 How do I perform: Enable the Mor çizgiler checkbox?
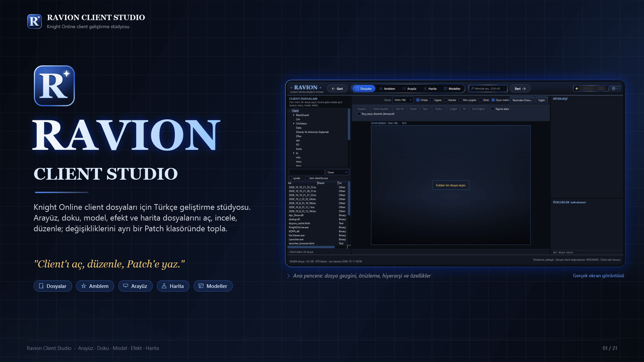tap(460, 100)
